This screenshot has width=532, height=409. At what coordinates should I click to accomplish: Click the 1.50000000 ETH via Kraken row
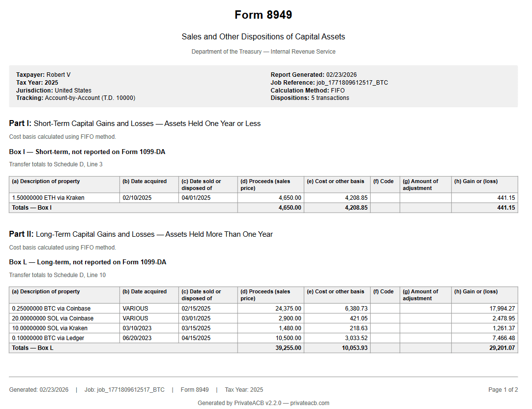pos(49,197)
